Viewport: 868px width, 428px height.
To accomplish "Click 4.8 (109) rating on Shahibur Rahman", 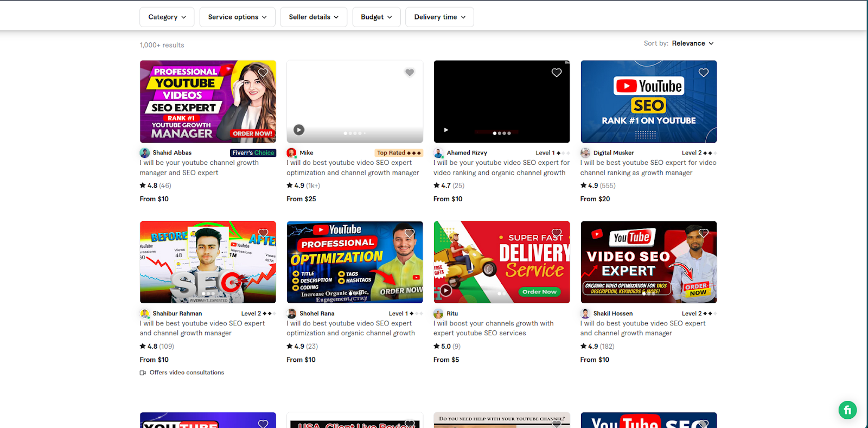I will 157,346.
